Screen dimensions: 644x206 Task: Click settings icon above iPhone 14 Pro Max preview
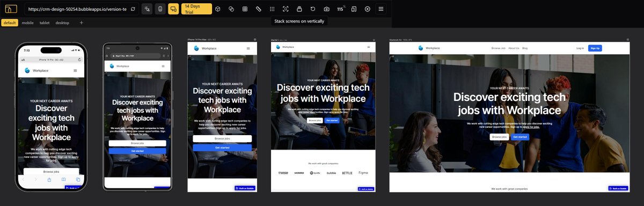254,40
